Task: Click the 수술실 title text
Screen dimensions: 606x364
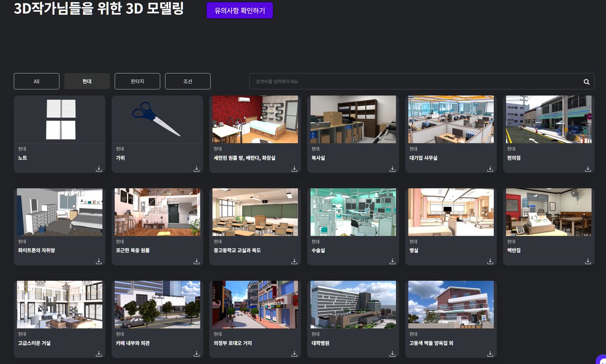Action: (318, 250)
